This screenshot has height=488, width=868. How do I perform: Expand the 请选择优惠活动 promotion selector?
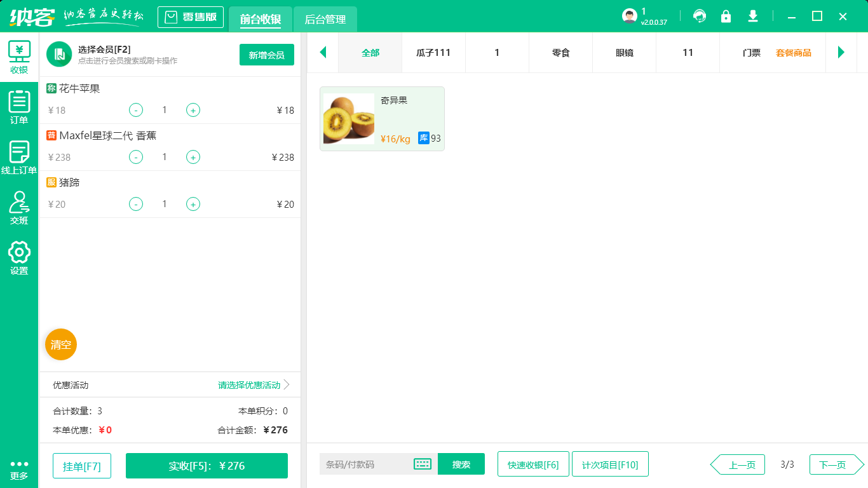pyautogui.click(x=254, y=385)
